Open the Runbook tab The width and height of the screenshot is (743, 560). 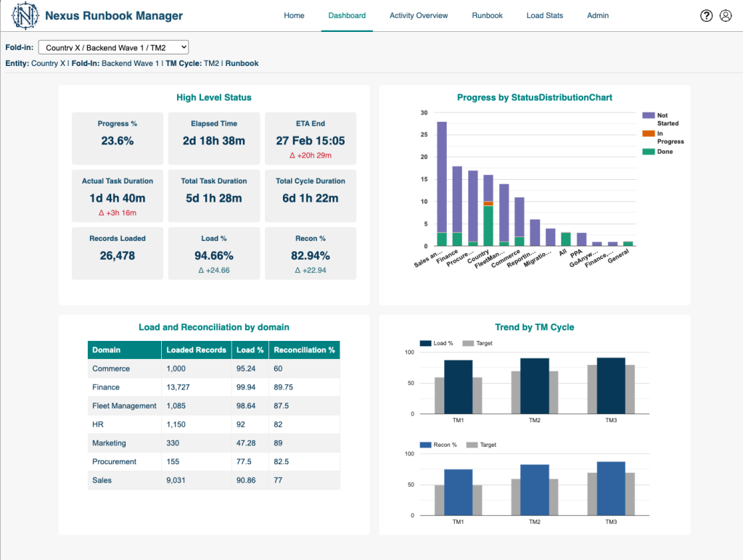point(487,15)
